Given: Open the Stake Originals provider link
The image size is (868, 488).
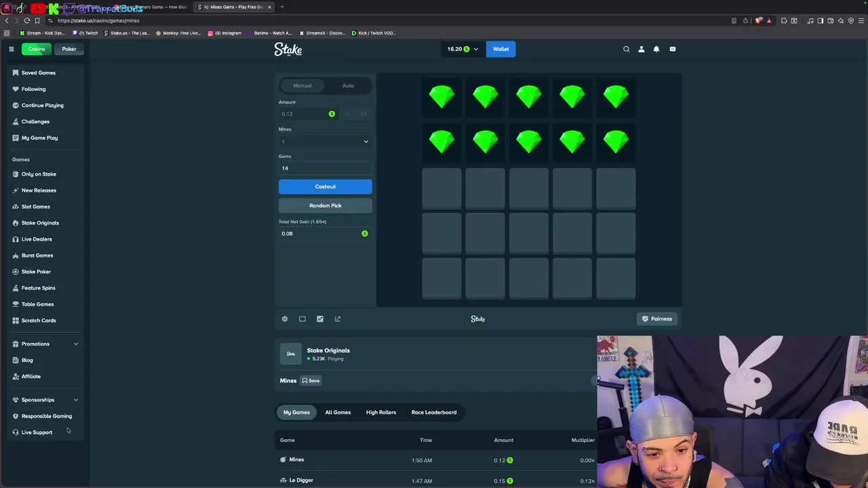Looking at the screenshot, I should (x=328, y=350).
